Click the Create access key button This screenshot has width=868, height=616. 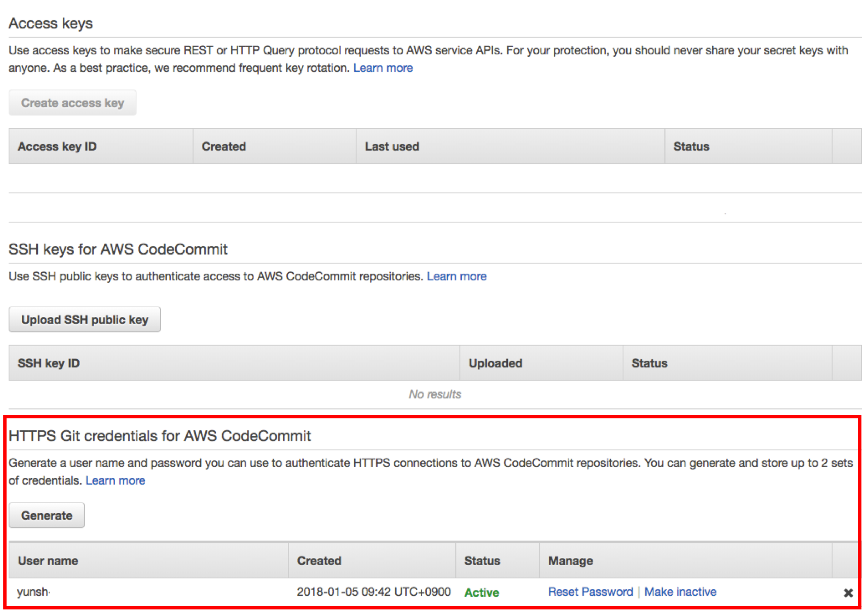pos(72,103)
